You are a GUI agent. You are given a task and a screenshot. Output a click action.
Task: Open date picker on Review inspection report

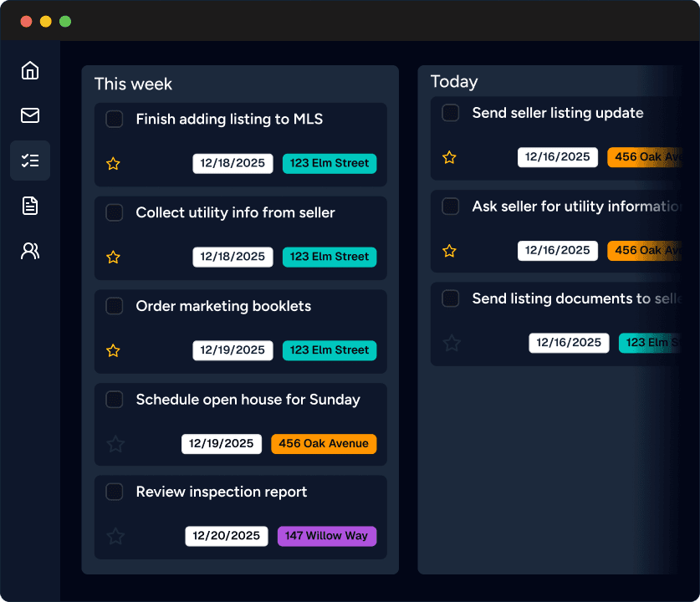click(x=226, y=537)
